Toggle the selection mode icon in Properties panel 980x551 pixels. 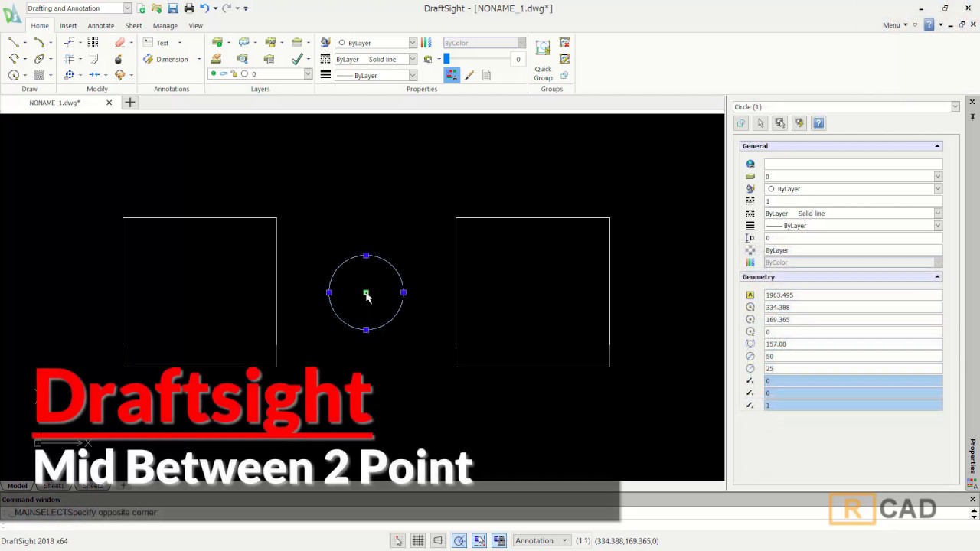[740, 123]
